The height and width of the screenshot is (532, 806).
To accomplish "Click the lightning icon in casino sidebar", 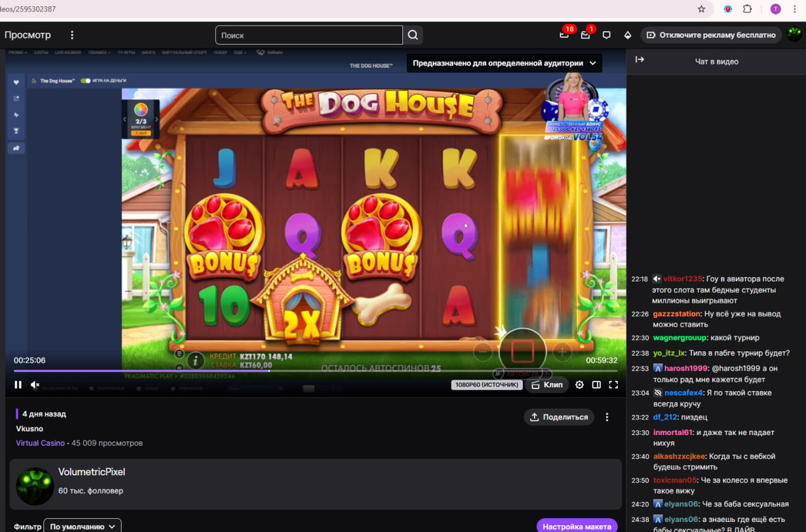I will pyautogui.click(x=16, y=115).
